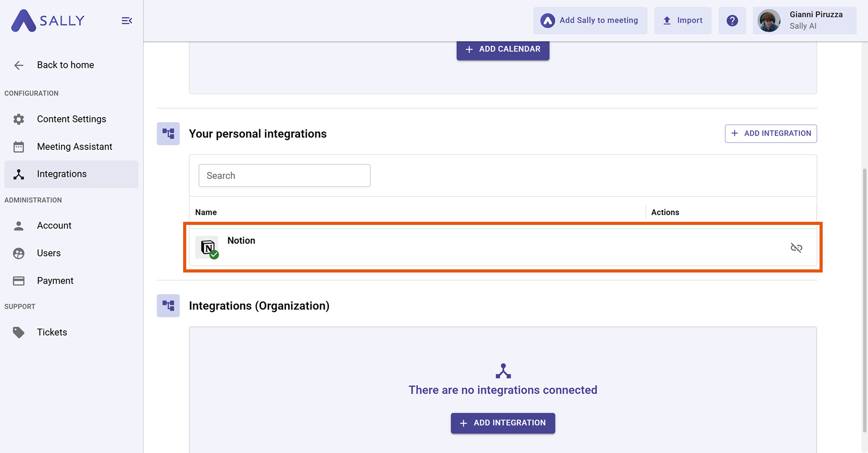
Task: Open the help question mark icon
Action: (x=732, y=21)
